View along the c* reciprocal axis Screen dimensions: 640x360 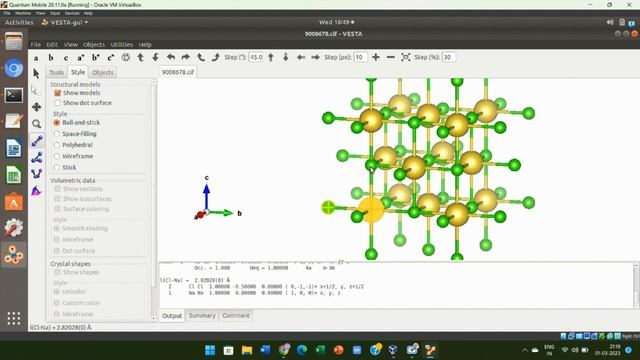pyautogui.click(x=111, y=58)
